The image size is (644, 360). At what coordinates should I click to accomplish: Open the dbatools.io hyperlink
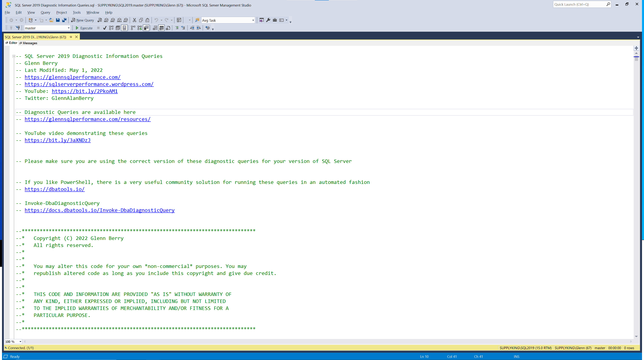pos(54,189)
